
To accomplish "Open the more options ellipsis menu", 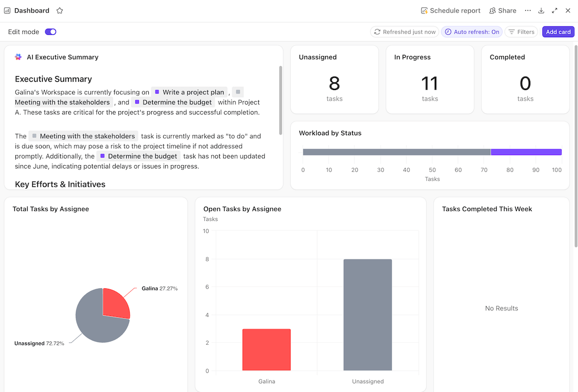I will [x=527, y=10].
